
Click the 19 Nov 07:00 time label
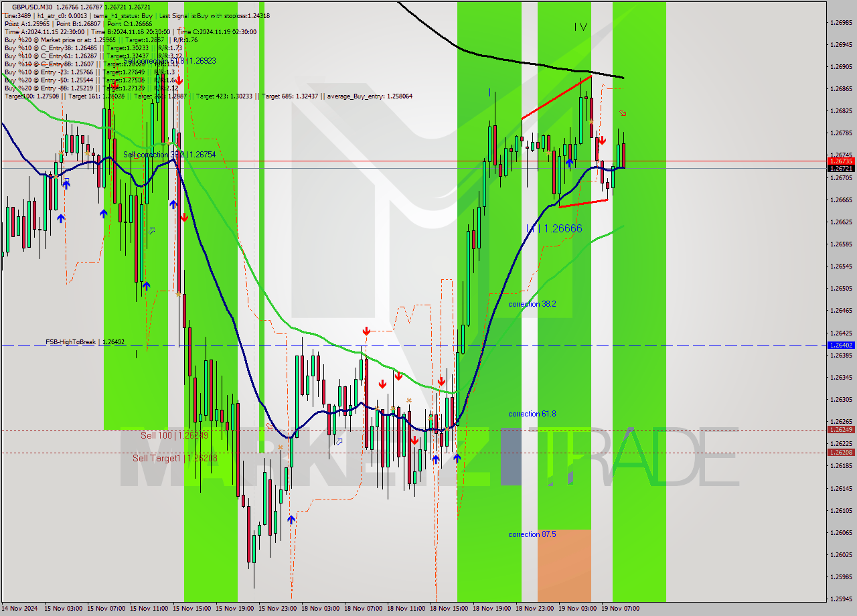[619, 609]
